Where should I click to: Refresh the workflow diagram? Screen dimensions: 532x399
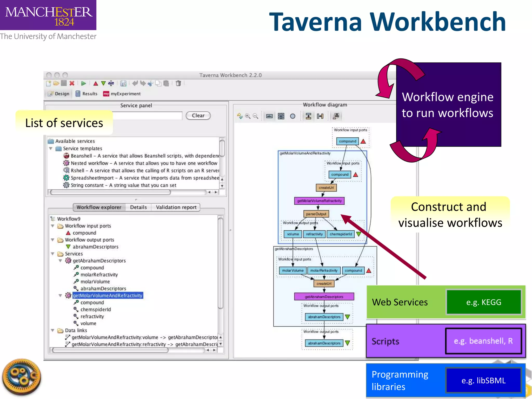click(x=240, y=116)
